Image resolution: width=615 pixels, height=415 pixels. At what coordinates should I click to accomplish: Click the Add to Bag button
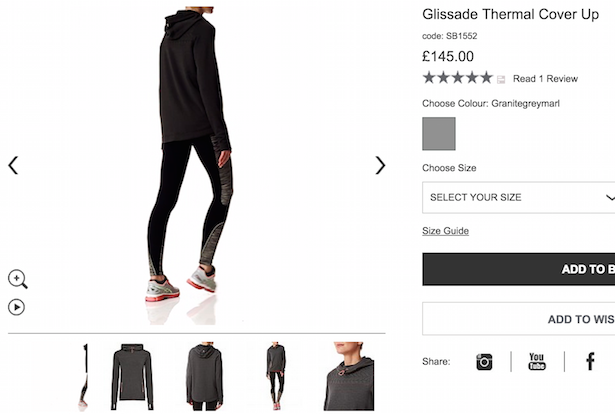coord(519,269)
